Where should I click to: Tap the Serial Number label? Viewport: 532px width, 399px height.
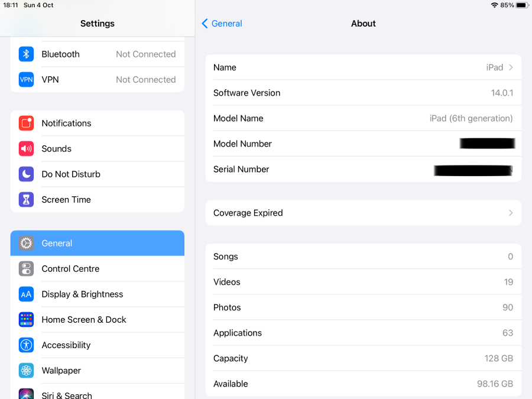click(x=241, y=169)
